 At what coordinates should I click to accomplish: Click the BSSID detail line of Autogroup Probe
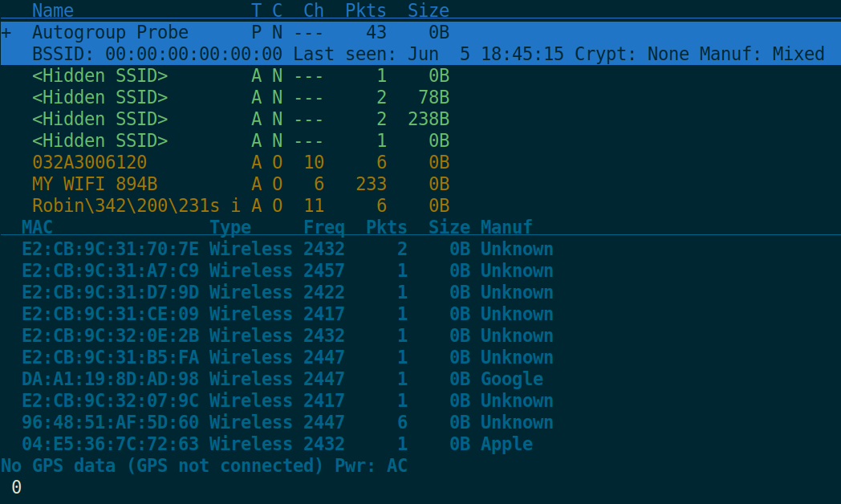241,54
